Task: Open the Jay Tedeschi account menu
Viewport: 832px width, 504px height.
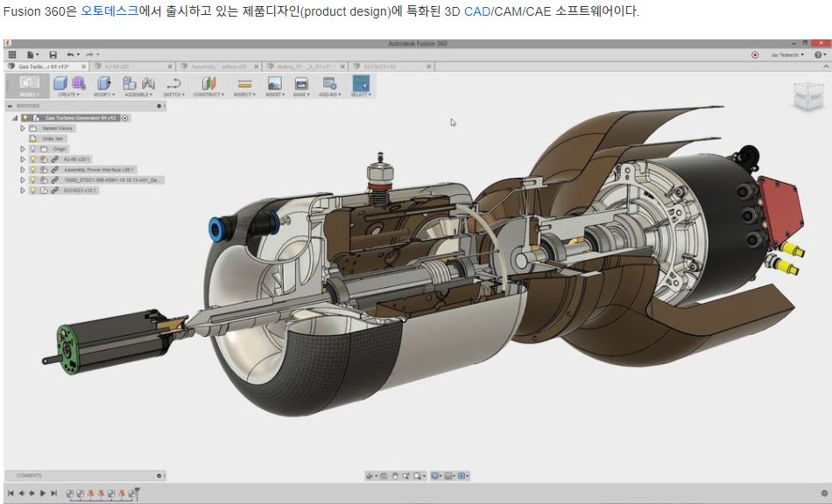Action: [x=787, y=54]
